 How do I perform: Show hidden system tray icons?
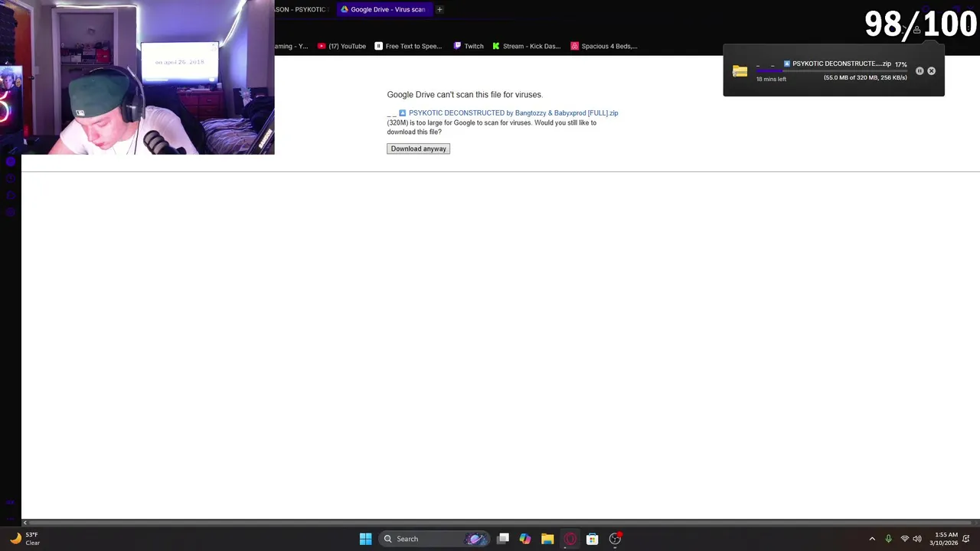872,539
